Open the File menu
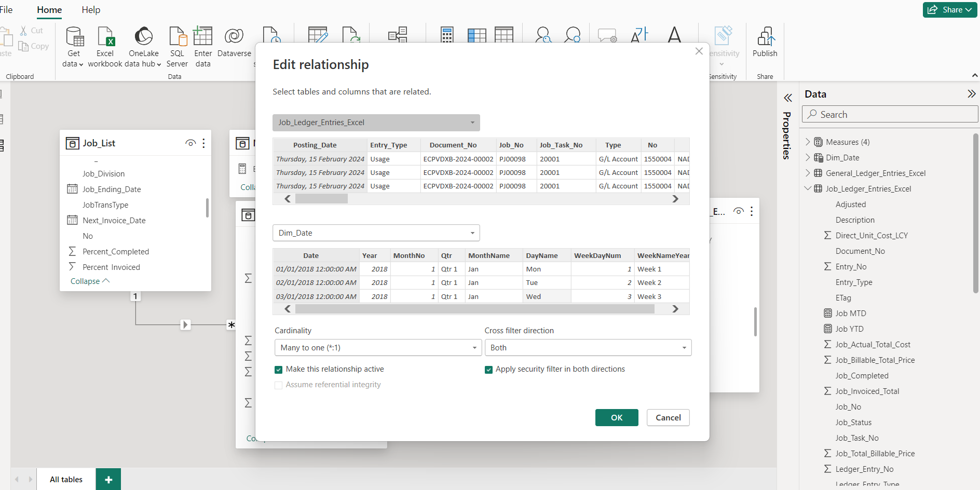Image resolution: width=980 pixels, height=490 pixels. [6, 9]
